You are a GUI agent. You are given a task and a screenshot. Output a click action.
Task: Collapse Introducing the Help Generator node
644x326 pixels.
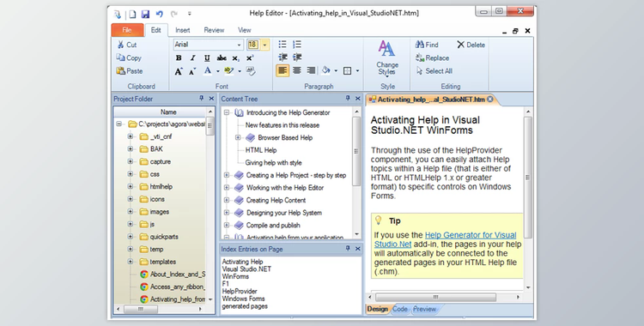point(227,112)
